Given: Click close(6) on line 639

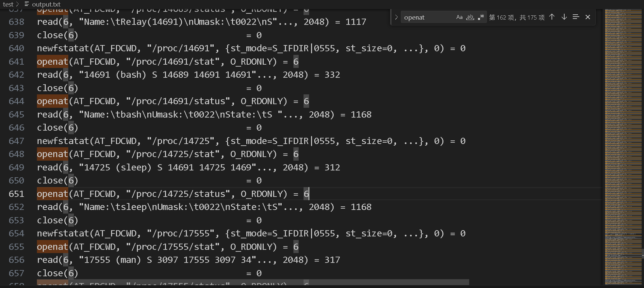Looking at the screenshot, I should (x=58, y=35).
